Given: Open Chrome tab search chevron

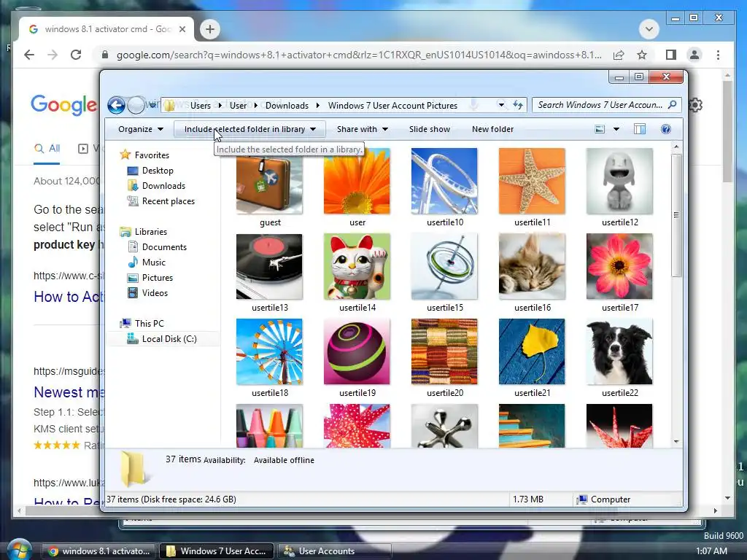Looking at the screenshot, I should pyautogui.click(x=649, y=29).
